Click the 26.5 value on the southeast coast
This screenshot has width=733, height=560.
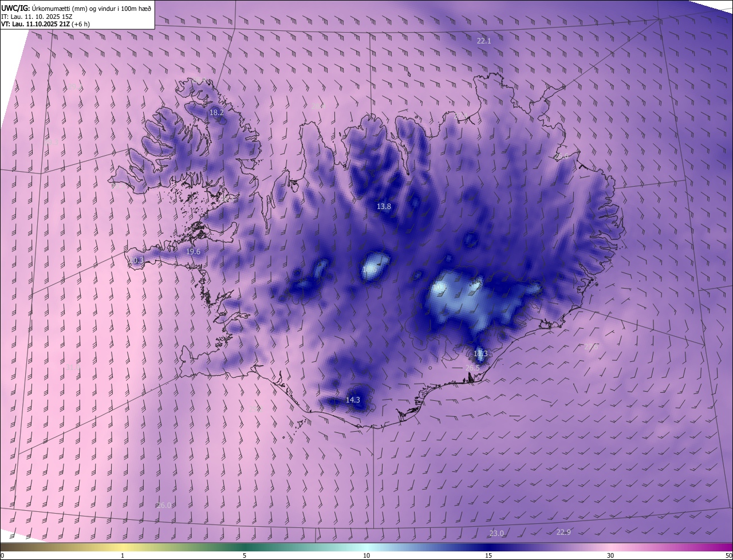pos(472,368)
